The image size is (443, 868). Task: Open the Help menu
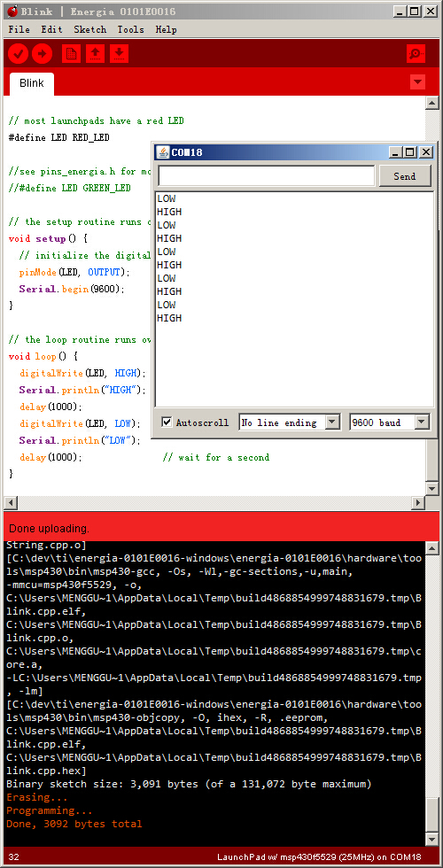pyautogui.click(x=167, y=29)
